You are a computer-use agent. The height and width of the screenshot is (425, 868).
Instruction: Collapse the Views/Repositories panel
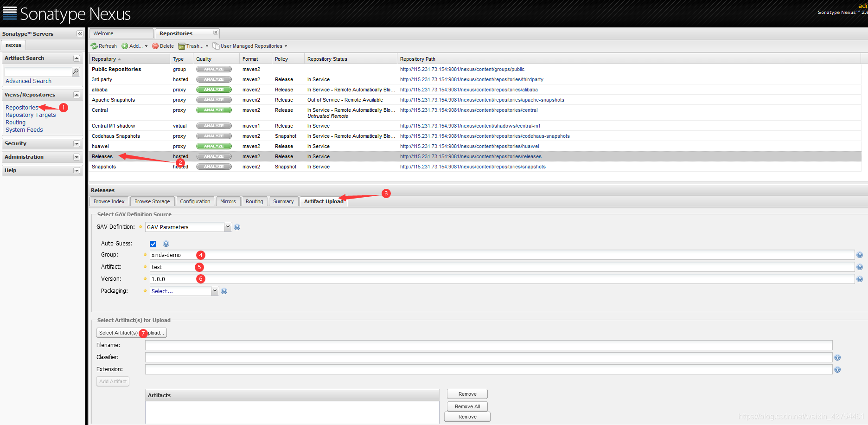point(77,95)
